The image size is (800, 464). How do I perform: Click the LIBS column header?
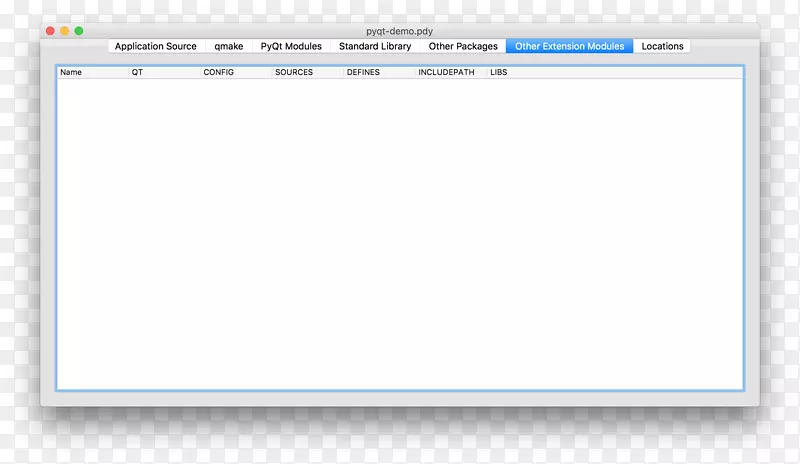[499, 73]
